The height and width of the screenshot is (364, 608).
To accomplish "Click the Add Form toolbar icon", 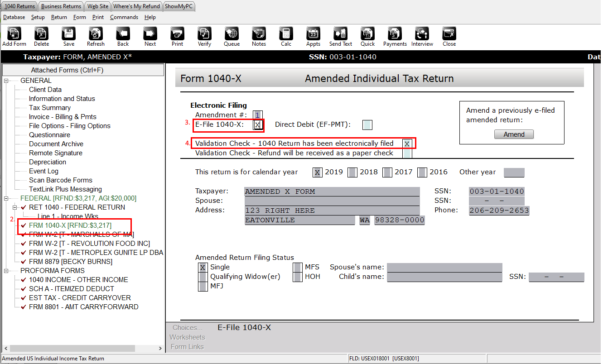I will click(x=14, y=34).
